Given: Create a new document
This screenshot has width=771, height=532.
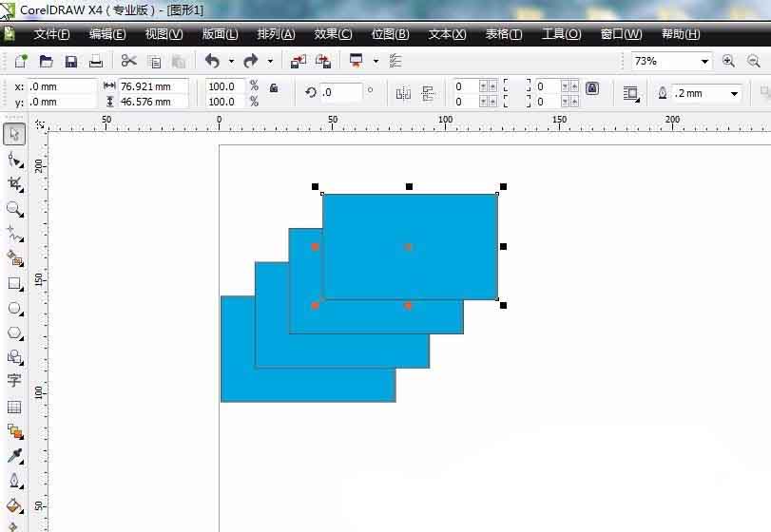Looking at the screenshot, I should 21,61.
